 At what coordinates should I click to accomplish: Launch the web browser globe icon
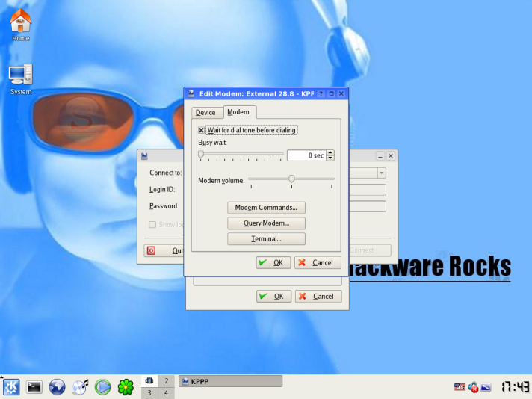[x=57, y=387]
